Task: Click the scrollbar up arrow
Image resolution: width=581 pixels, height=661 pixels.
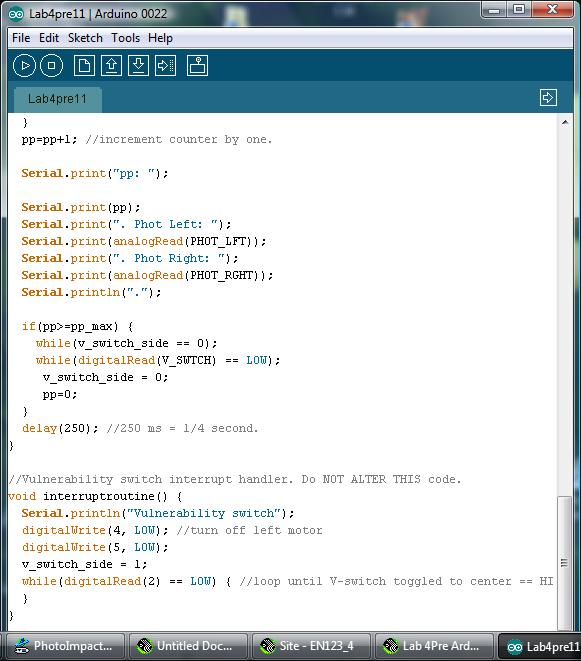Action: click(565, 123)
